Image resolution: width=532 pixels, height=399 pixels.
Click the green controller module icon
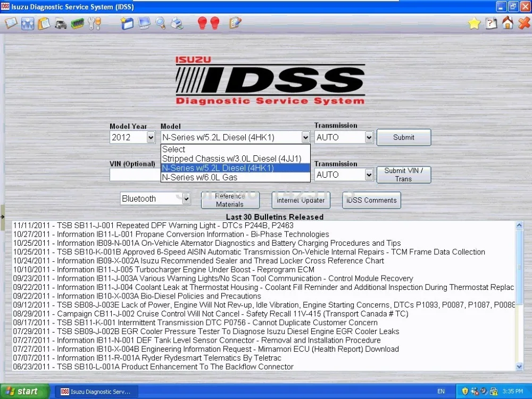(77, 24)
